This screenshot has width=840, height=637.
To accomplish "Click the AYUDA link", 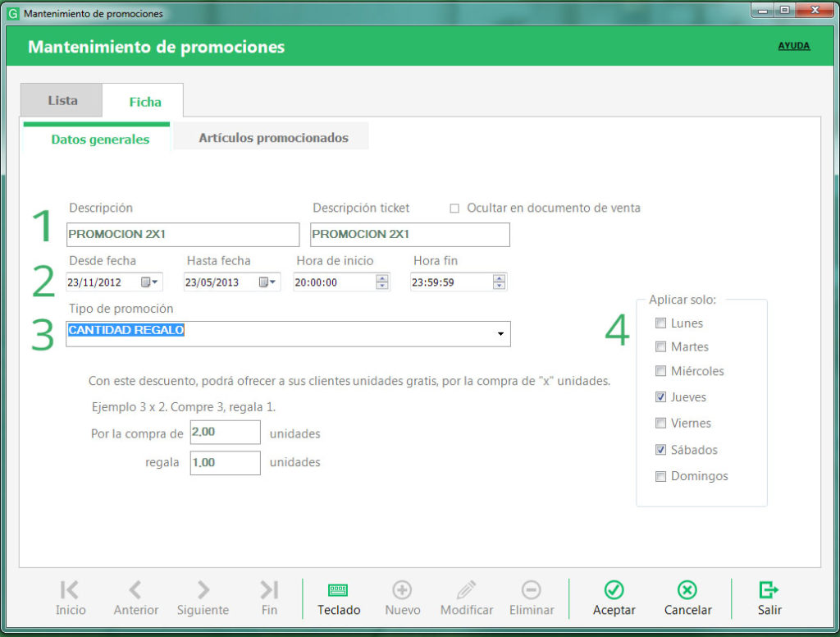I will tap(793, 45).
